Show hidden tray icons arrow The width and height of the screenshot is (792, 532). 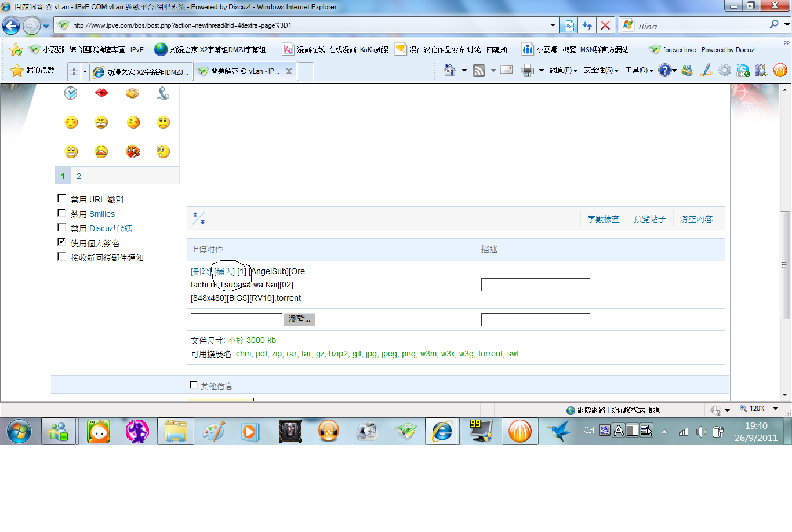pyautogui.click(x=664, y=431)
